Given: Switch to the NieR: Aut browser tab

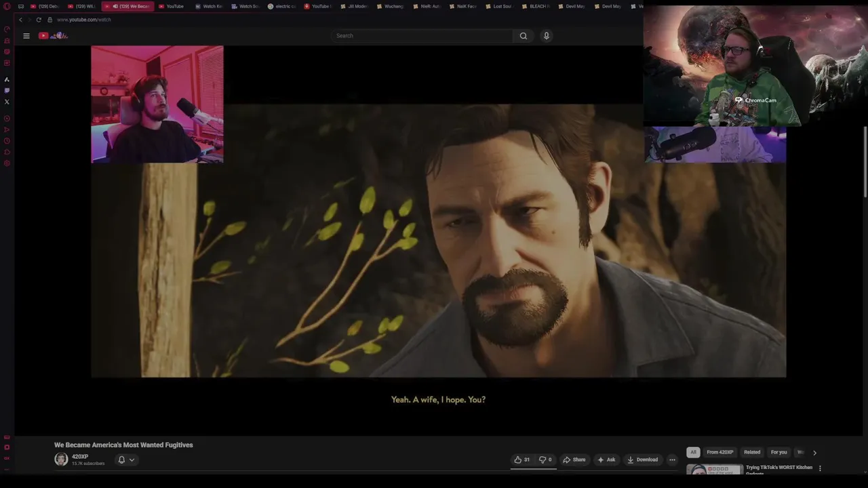Looking at the screenshot, I should point(426,6).
